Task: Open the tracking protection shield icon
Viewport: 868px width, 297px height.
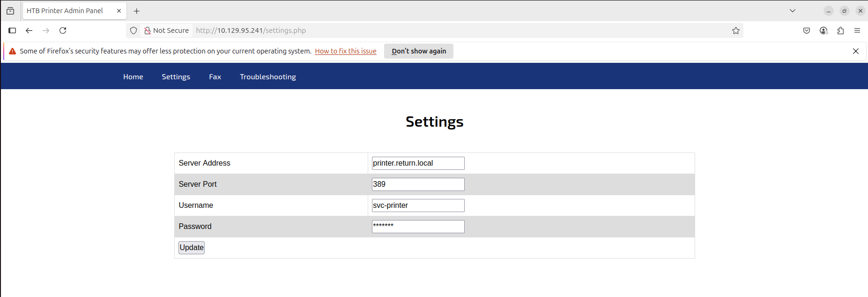Action: [x=134, y=30]
